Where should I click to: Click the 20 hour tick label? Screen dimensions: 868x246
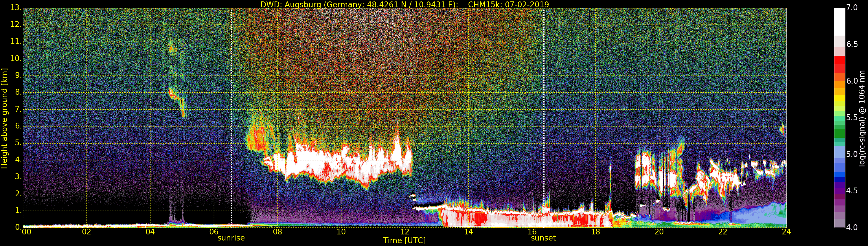click(659, 232)
